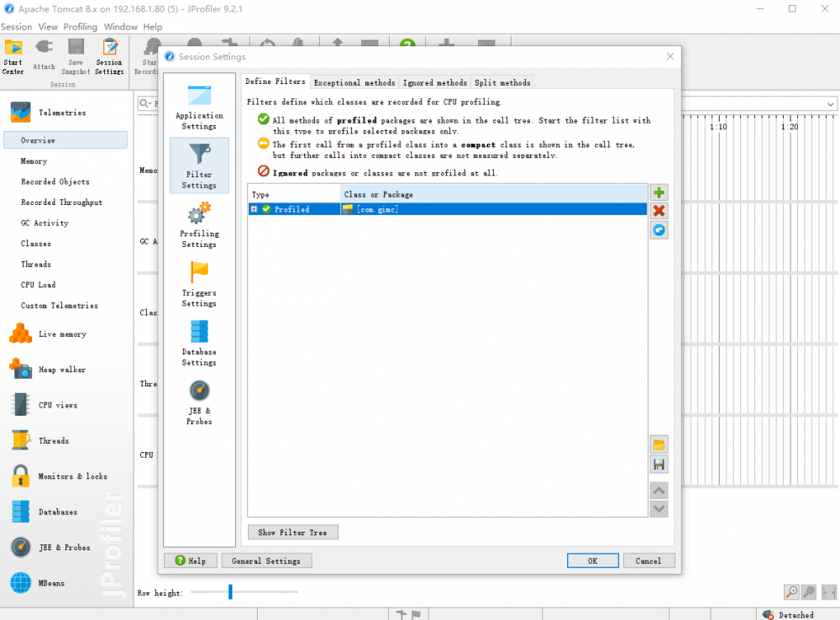Expand the Profiled filter row

pyautogui.click(x=254, y=209)
